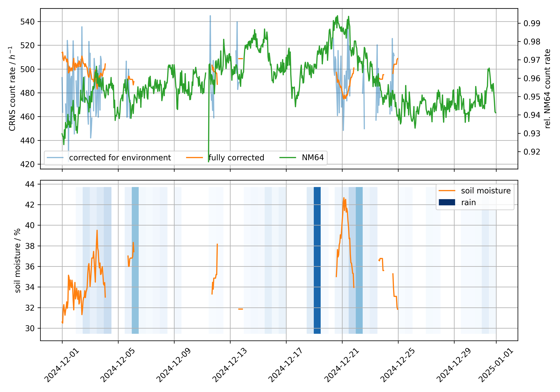
Task: Click the 'rel. NM64 count rate' axis label
Action: tap(547, 89)
